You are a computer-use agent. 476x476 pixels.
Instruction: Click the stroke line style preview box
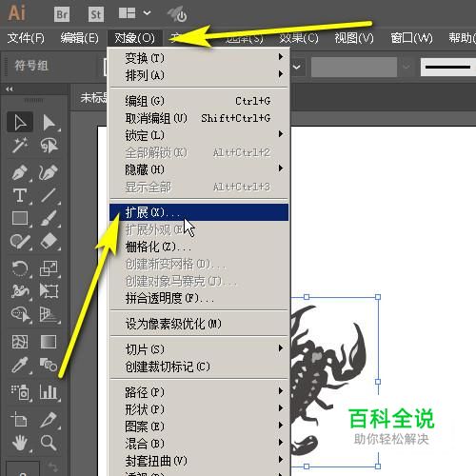(x=448, y=67)
